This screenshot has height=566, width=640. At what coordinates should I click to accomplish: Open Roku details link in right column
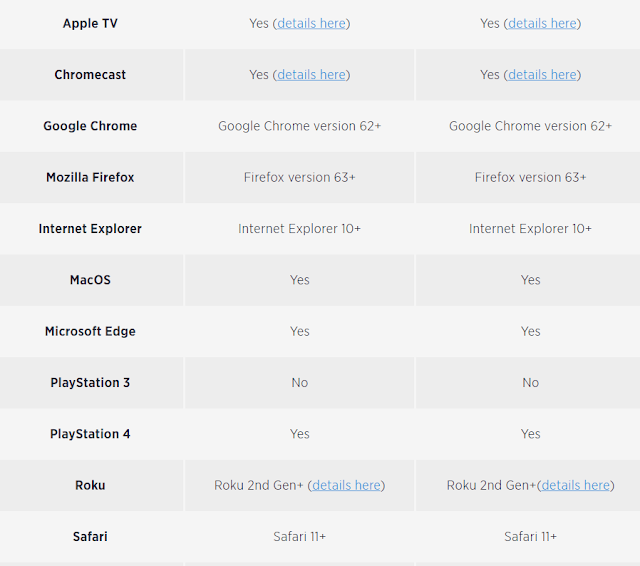575,485
